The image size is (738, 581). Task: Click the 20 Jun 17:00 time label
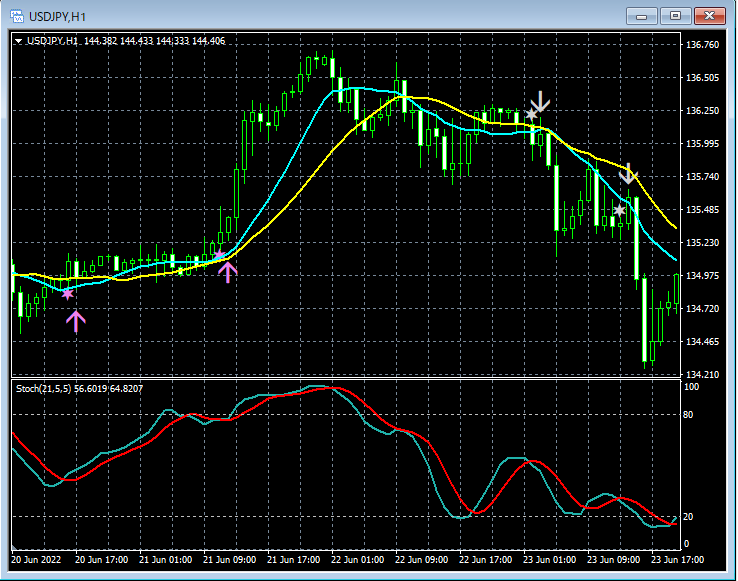(102, 560)
